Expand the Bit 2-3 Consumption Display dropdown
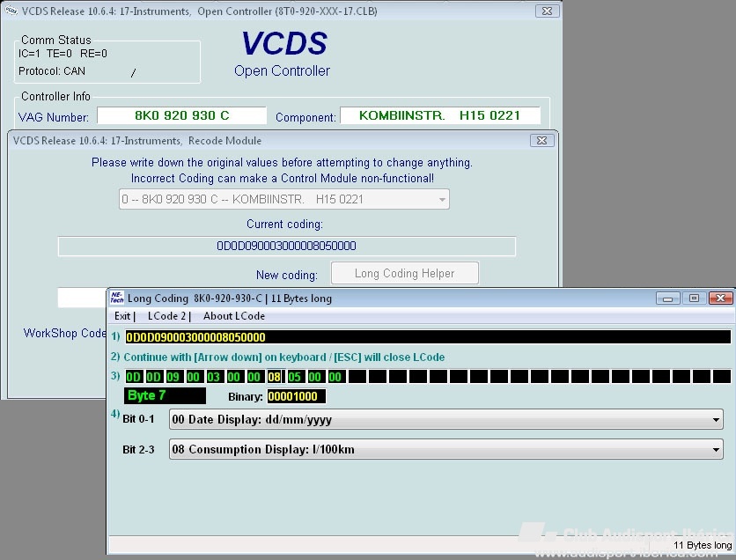Viewport: 736px width, 560px height. tap(446, 449)
